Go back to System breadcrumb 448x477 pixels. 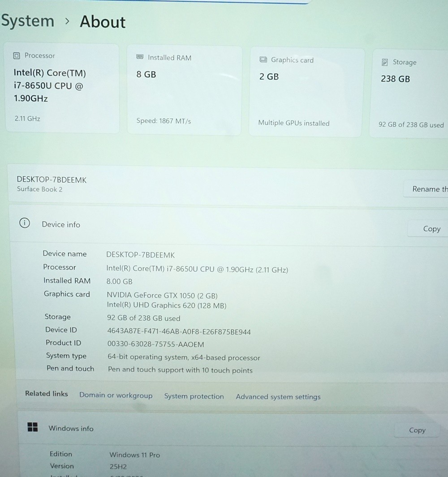coord(28,21)
